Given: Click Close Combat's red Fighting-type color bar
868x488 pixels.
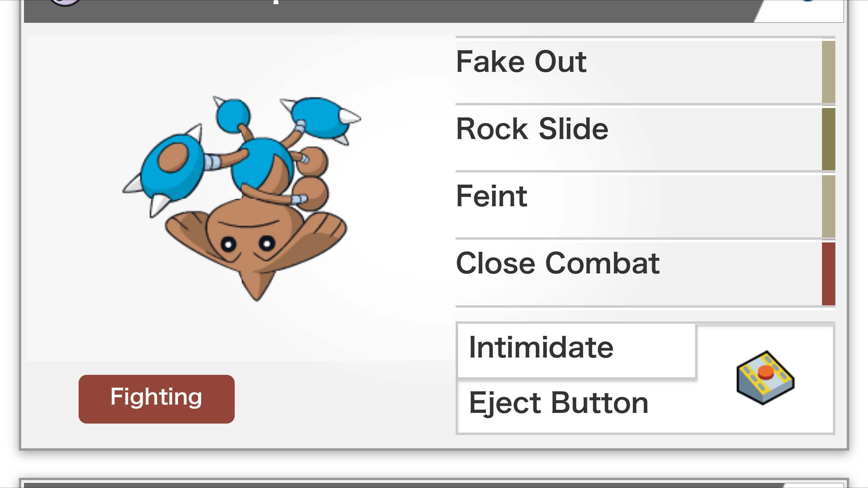Looking at the screenshot, I should click(x=829, y=273).
